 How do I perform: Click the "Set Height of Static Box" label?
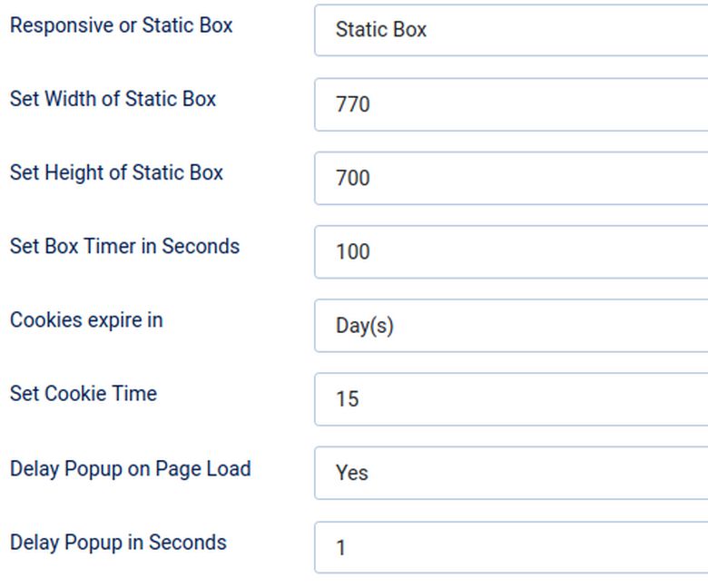click(x=116, y=172)
